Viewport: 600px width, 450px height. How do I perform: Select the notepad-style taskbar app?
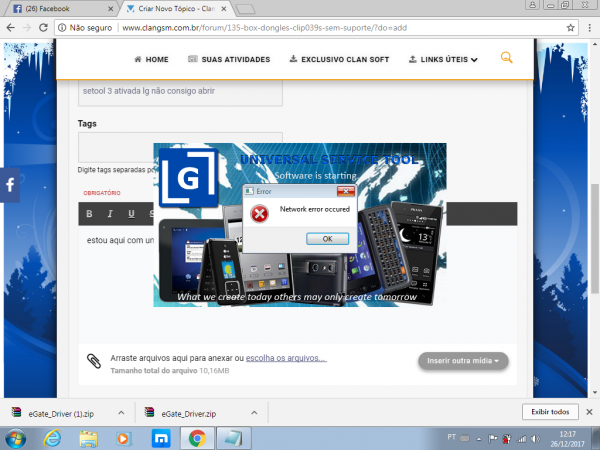[x=234, y=439]
